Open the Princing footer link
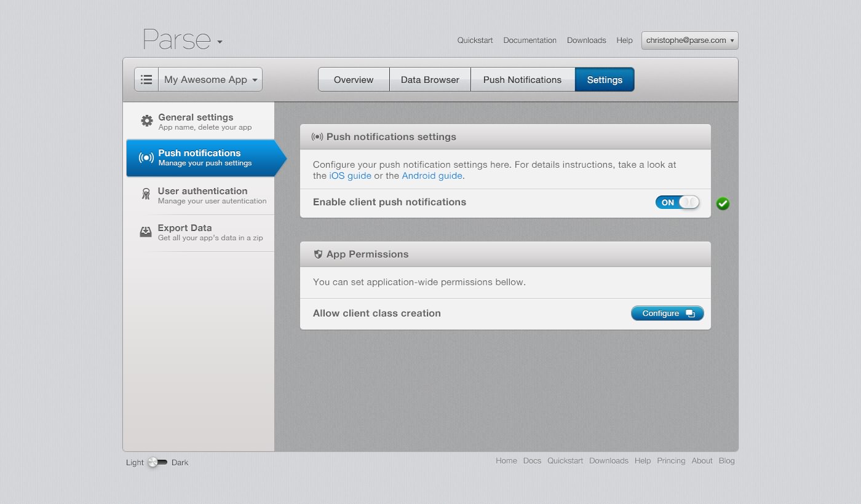Screen dimensions: 861x504 pyautogui.click(x=671, y=460)
